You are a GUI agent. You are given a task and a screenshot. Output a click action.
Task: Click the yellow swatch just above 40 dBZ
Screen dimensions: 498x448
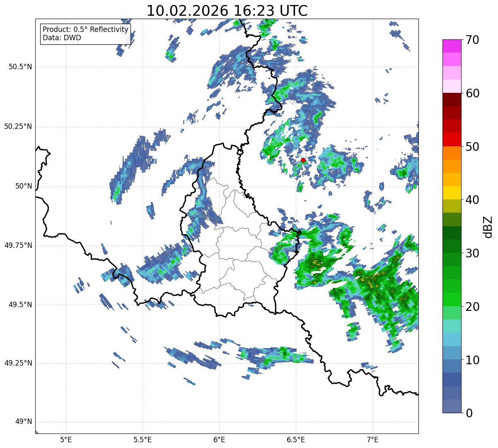[452, 193]
